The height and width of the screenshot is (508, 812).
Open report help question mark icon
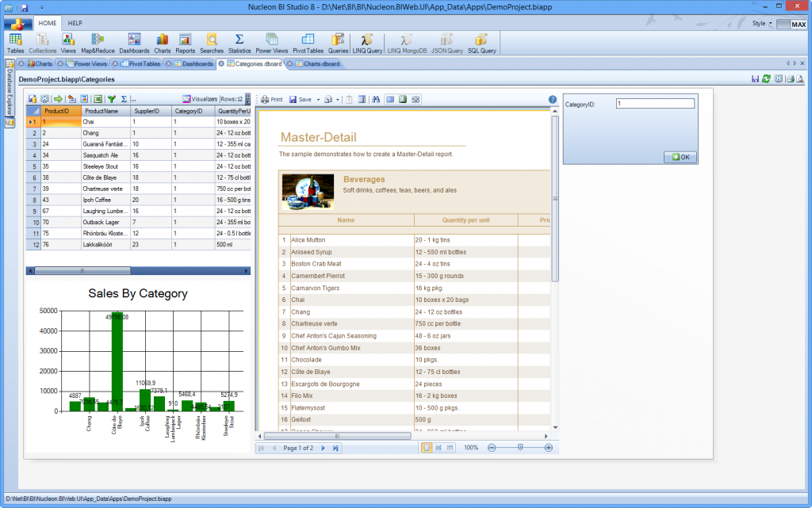click(x=552, y=100)
